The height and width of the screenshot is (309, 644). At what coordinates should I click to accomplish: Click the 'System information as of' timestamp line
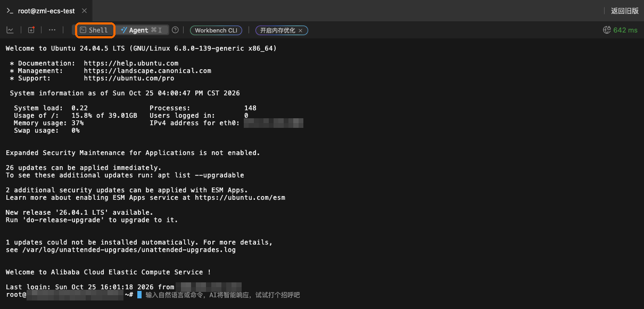125,93
